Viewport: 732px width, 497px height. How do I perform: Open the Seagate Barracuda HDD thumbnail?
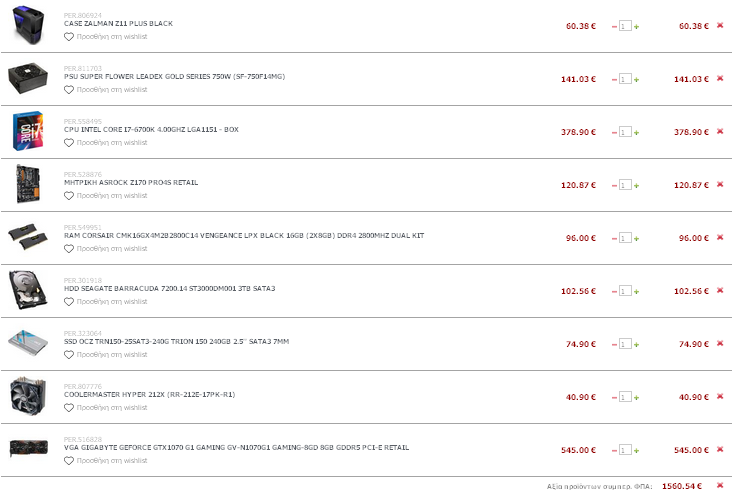click(x=28, y=289)
